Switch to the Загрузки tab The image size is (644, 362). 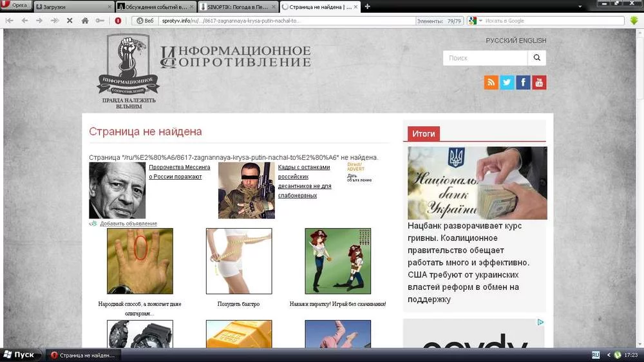[73, 6]
